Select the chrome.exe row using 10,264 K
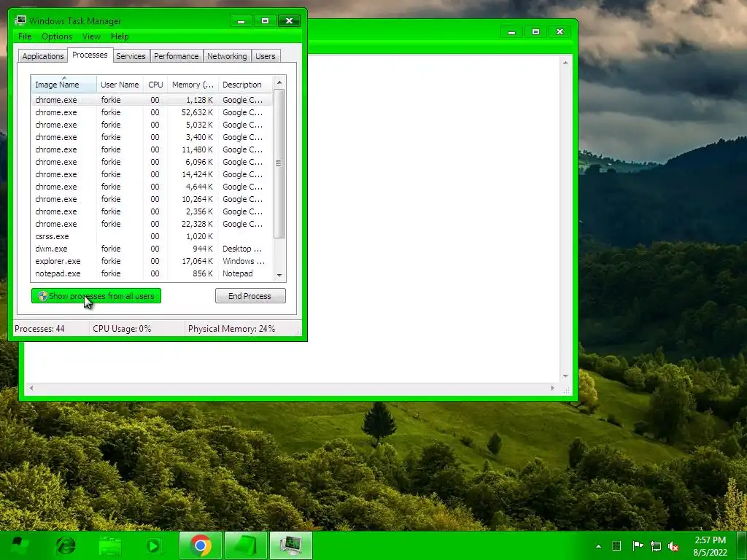 click(152, 199)
